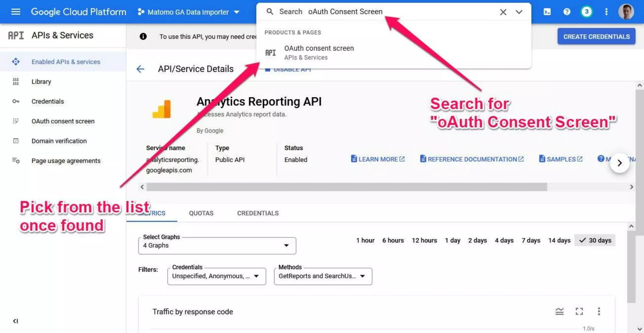Click the page vertical scrollbar down arrow
Viewport: 644px width, 333px height.
point(640,329)
